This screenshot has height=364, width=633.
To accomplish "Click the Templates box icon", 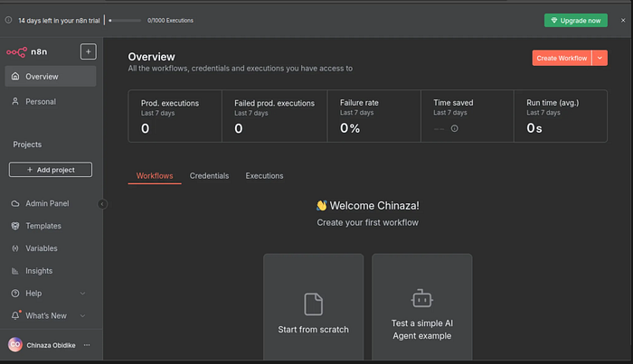I will [15, 226].
